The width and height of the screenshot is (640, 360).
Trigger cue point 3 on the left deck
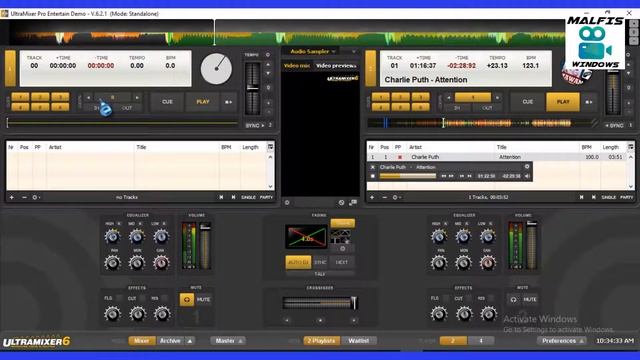60,97
